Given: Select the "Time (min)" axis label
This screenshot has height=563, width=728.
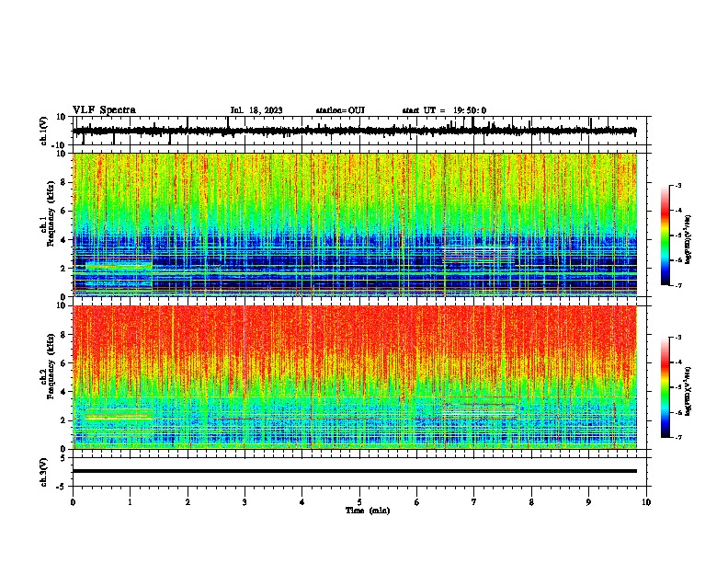Looking at the screenshot, I should tap(368, 511).
